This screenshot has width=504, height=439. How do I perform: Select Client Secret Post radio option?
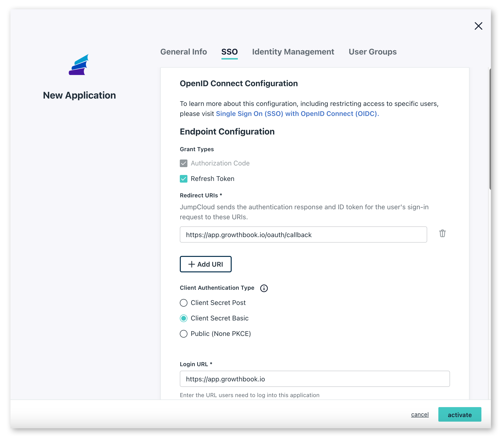click(x=184, y=303)
